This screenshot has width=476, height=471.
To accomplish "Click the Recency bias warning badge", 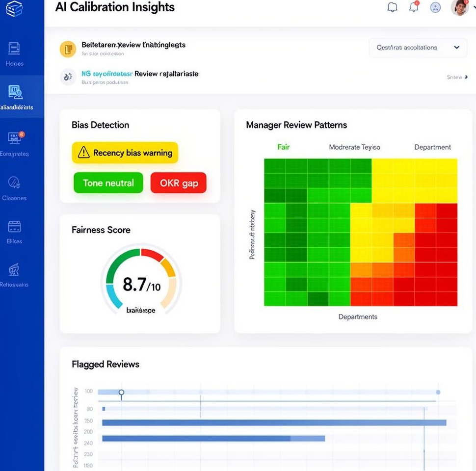I will click(x=125, y=153).
